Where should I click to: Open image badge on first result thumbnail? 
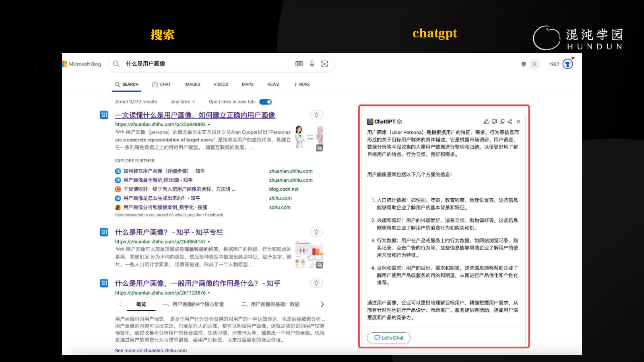[x=320, y=148]
